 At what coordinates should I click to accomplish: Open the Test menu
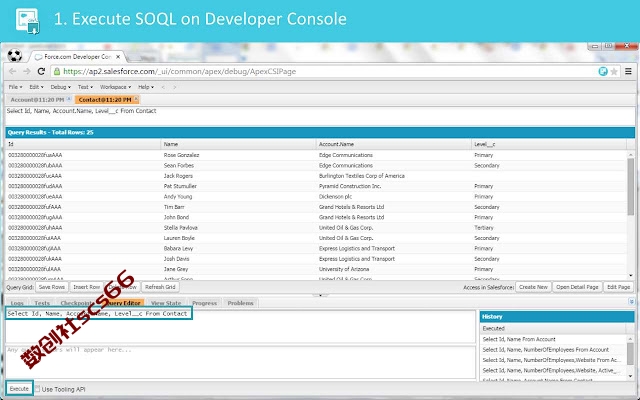pos(85,87)
